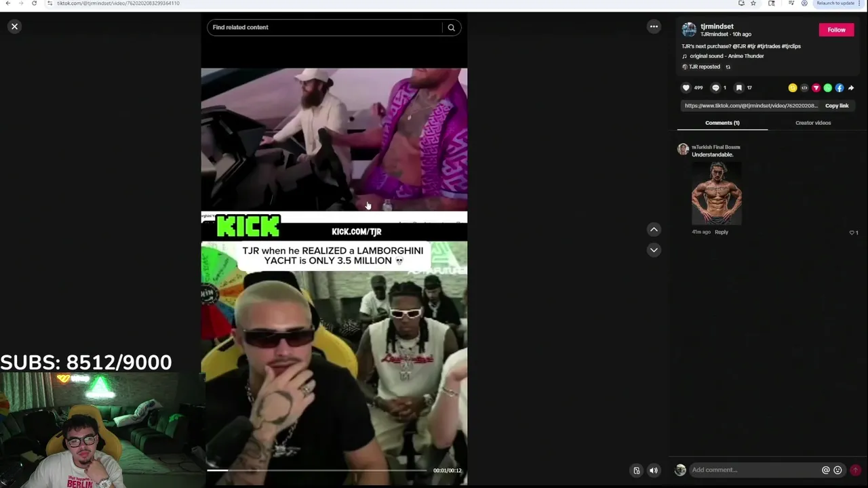The image size is (868, 488).
Task: Open the browser extensions icon
Action: 772,3
